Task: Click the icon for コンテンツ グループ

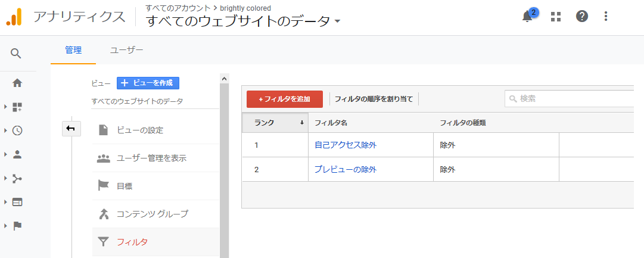Action: [x=104, y=214]
